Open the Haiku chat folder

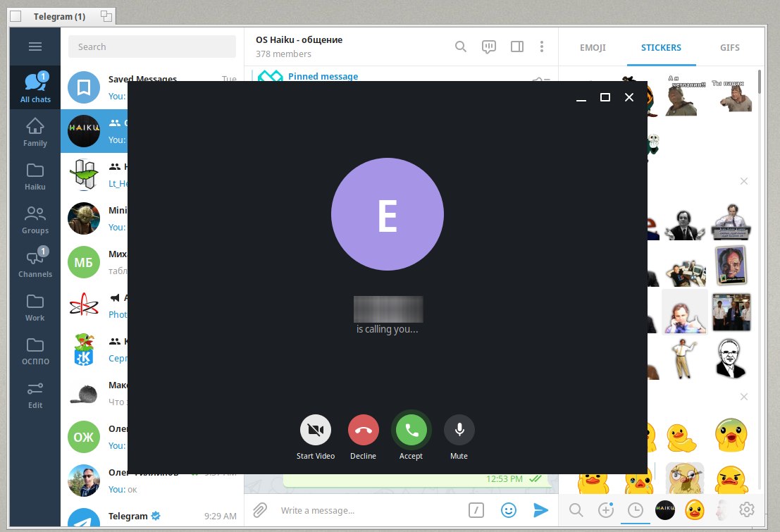click(x=35, y=175)
